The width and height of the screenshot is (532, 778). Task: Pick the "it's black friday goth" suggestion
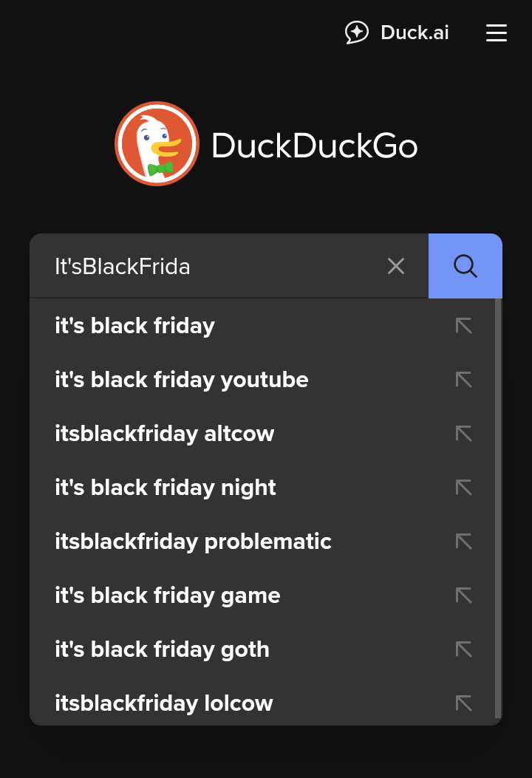click(162, 649)
